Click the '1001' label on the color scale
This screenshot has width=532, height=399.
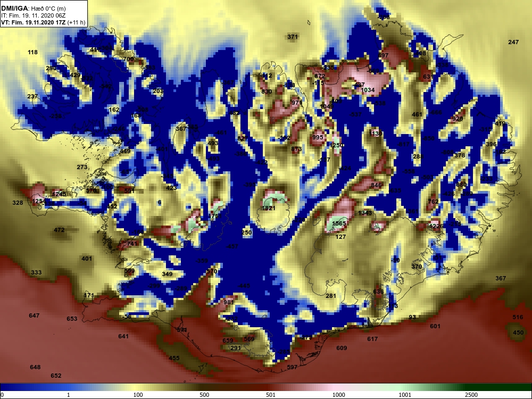(x=405, y=395)
